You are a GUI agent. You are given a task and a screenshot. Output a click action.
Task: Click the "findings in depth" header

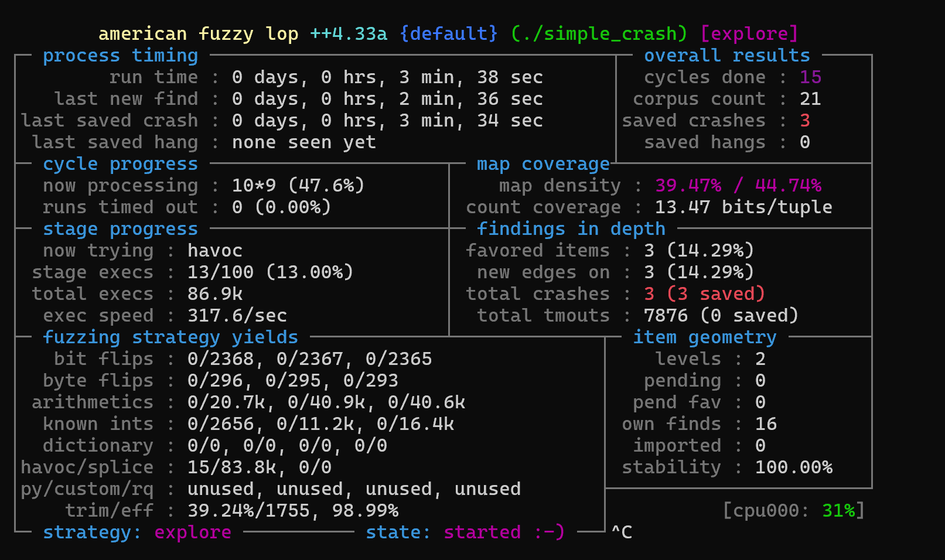pyautogui.click(x=571, y=229)
